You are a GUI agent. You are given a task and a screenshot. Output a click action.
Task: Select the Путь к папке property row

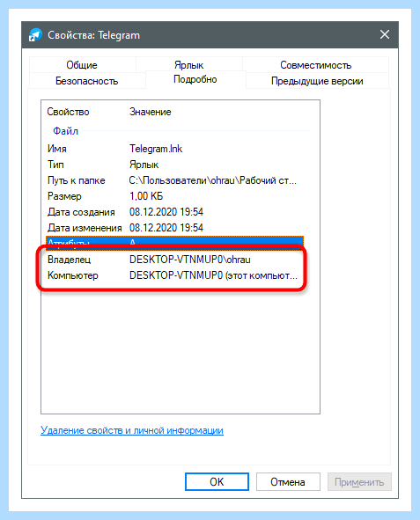pyautogui.click(x=174, y=180)
